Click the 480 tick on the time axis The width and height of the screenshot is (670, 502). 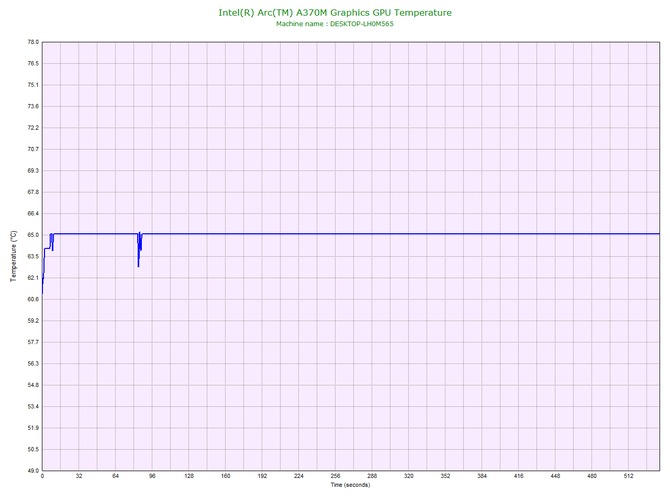coord(592,476)
